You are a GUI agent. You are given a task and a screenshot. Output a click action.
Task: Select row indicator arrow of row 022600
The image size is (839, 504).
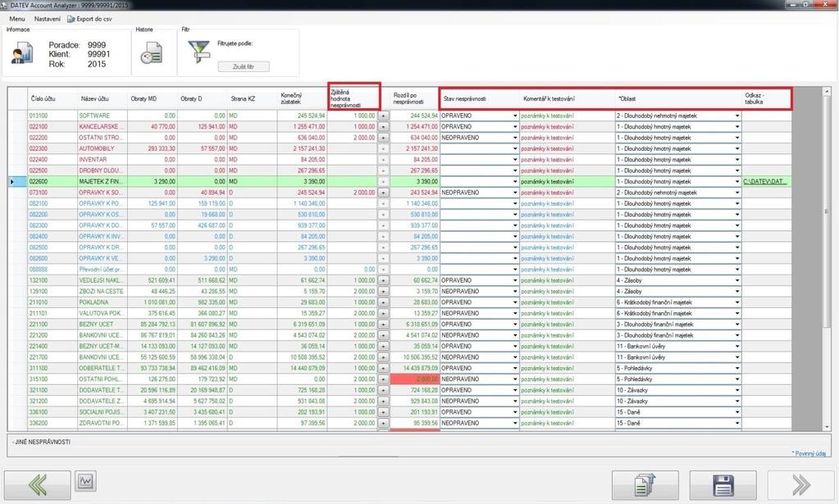pyautogui.click(x=13, y=182)
